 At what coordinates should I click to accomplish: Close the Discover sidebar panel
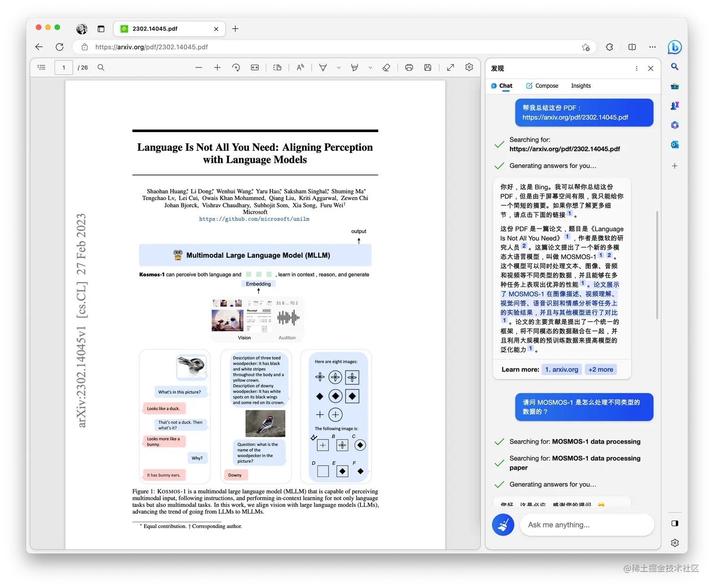[651, 68]
